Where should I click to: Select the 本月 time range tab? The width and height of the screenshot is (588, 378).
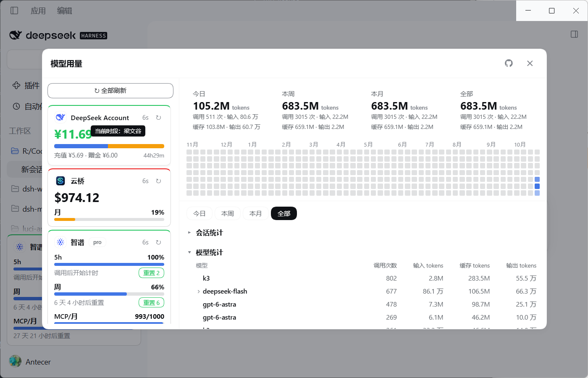point(256,213)
